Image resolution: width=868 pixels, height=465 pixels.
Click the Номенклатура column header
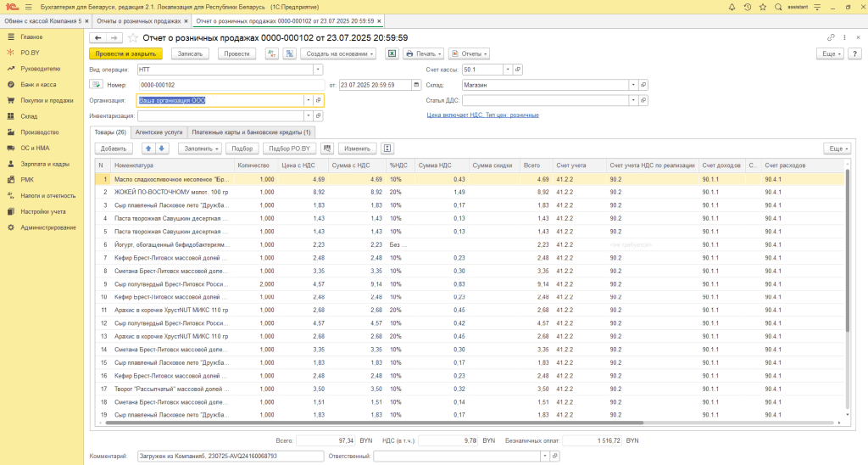pos(172,165)
